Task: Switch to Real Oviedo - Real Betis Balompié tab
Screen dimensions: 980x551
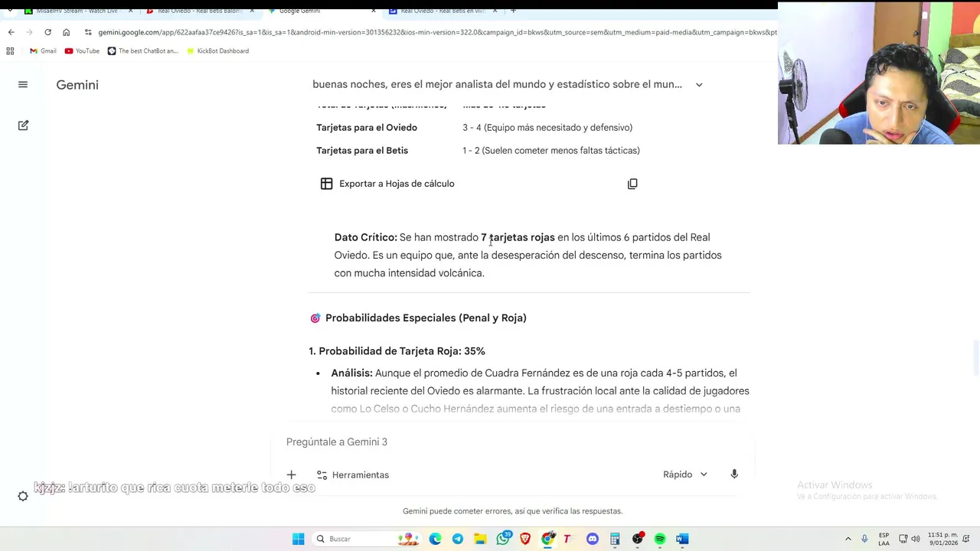Action: pyautogui.click(x=199, y=11)
